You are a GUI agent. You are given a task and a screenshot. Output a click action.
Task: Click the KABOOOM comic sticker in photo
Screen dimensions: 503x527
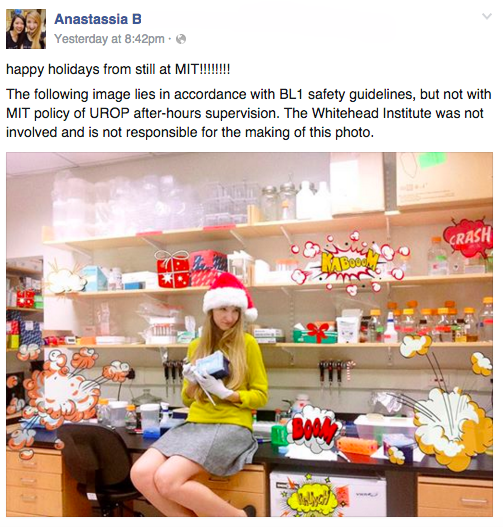349,263
